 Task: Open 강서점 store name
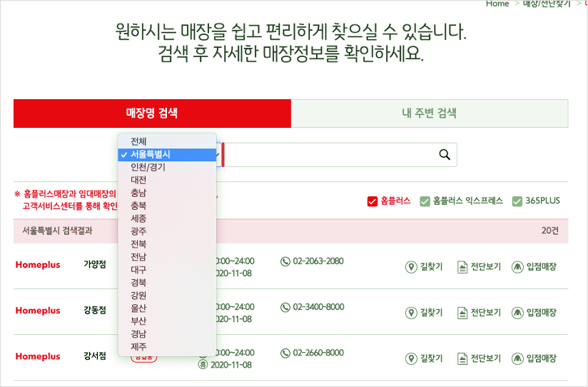[95, 356]
